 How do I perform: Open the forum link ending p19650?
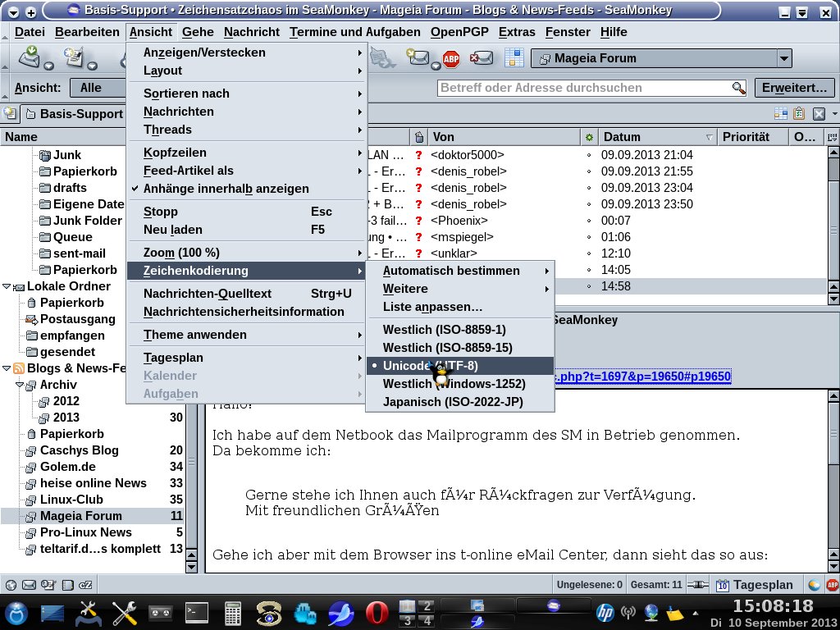pos(643,376)
